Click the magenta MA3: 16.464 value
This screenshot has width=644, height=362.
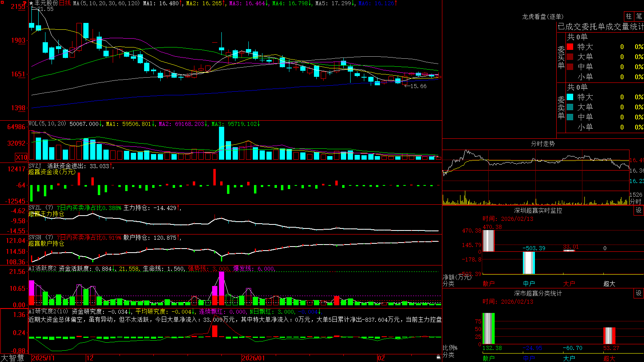coord(247,3)
